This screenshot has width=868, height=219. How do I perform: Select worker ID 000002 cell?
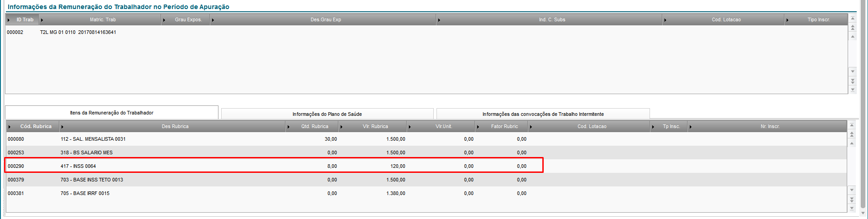15,32
